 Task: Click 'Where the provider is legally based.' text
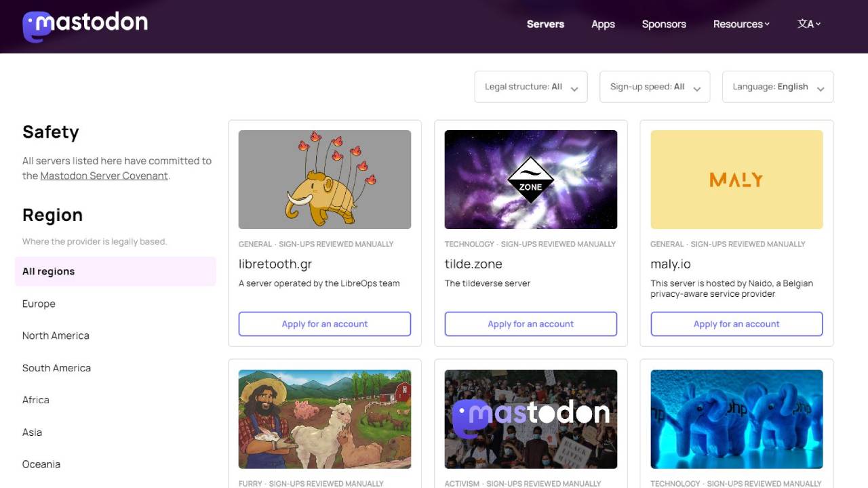(94, 241)
